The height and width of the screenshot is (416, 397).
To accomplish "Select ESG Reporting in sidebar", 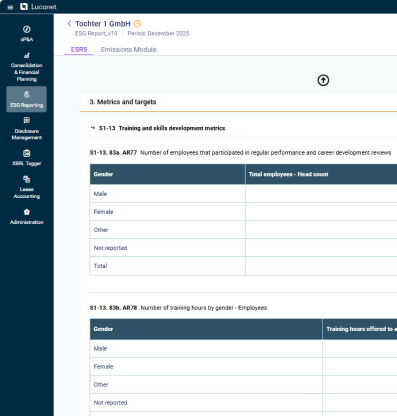I will tap(27, 99).
